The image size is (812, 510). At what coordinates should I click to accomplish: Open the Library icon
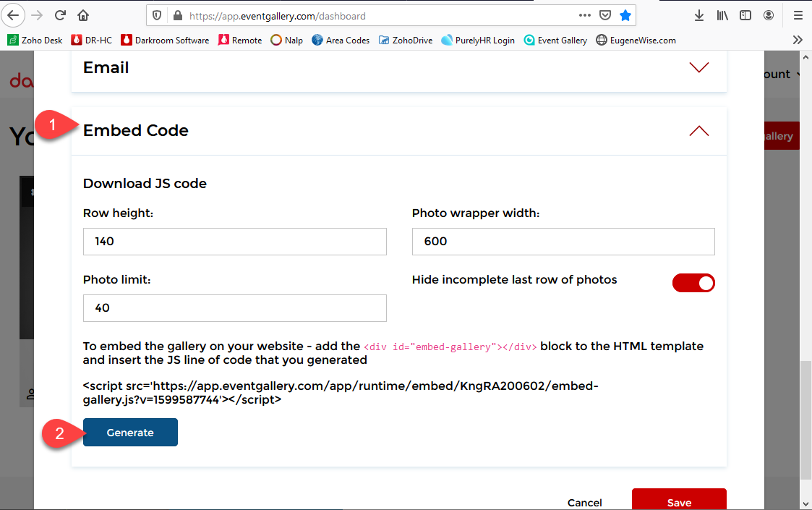point(722,15)
